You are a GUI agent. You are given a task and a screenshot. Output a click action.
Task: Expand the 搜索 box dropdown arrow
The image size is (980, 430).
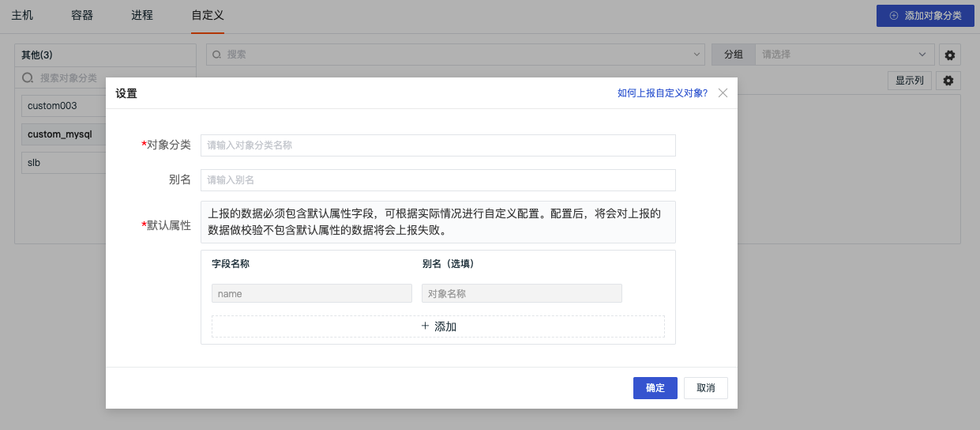point(697,55)
